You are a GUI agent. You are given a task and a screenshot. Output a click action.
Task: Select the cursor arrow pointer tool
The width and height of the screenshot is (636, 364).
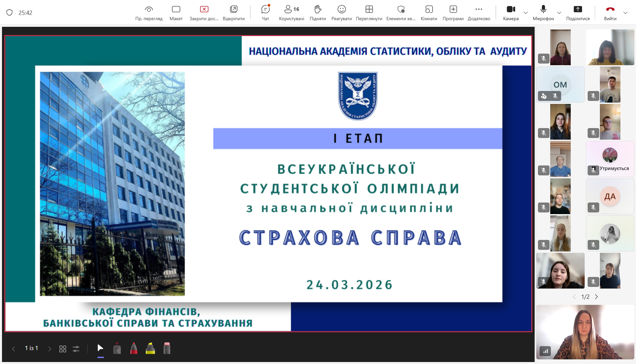click(x=100, y=348)
